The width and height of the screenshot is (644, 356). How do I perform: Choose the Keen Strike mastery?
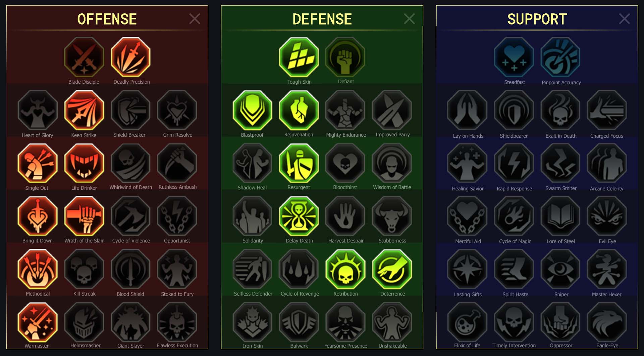(84, 110)
